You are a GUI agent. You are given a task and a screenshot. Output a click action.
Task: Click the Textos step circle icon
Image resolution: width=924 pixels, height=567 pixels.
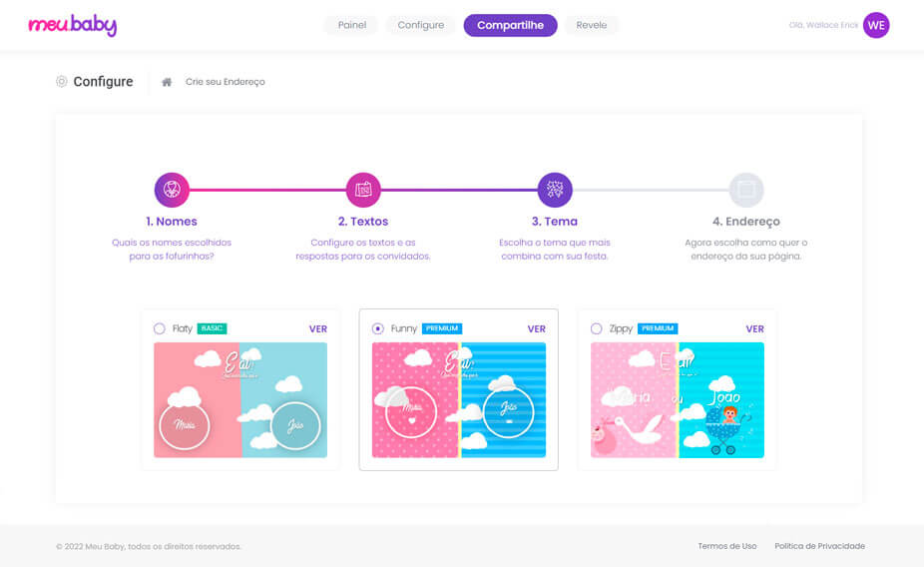click(x=363, y=190)
